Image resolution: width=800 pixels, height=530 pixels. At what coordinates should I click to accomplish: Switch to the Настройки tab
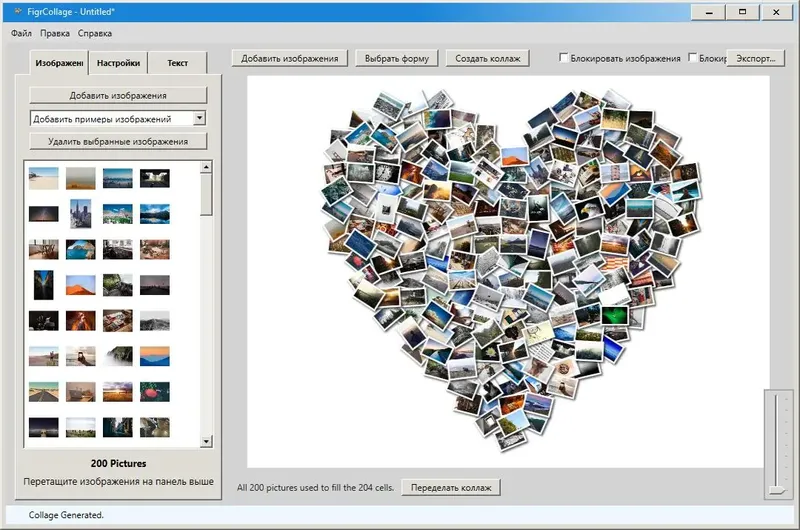tap(118, 63)
